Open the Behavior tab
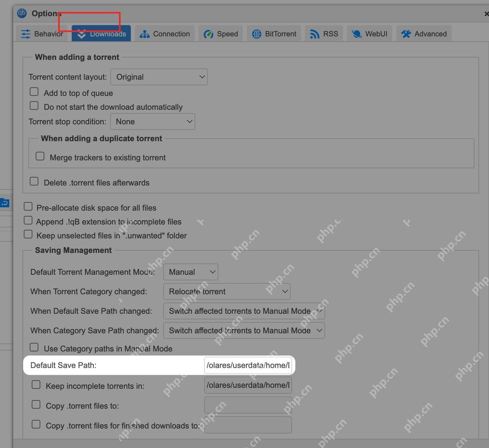 point(42,33)
